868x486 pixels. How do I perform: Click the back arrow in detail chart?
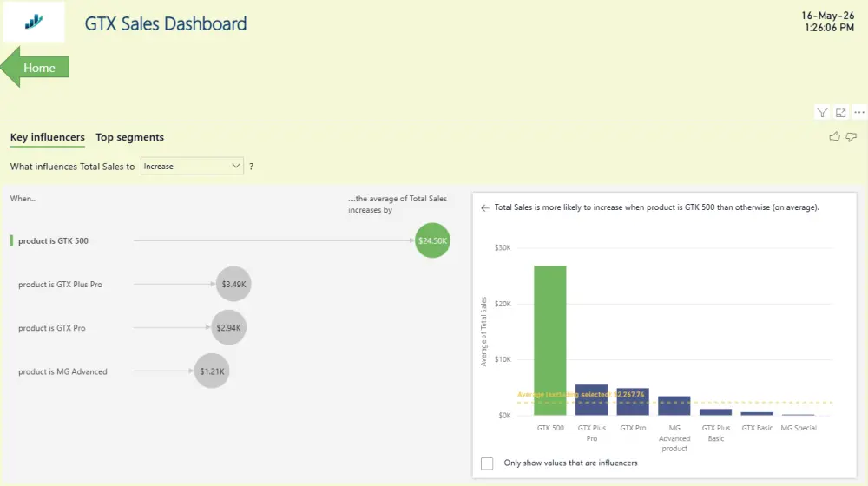coord(485,207)
